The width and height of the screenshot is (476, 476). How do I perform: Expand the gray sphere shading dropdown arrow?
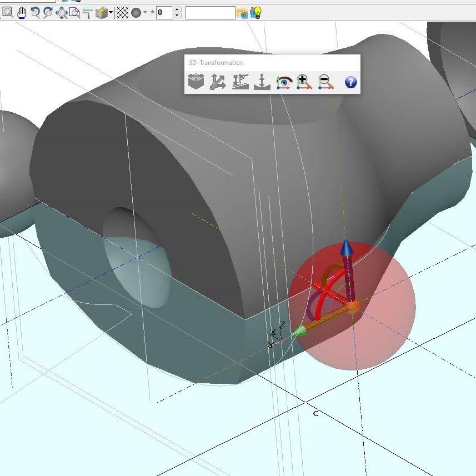click(x=146, y=12)
